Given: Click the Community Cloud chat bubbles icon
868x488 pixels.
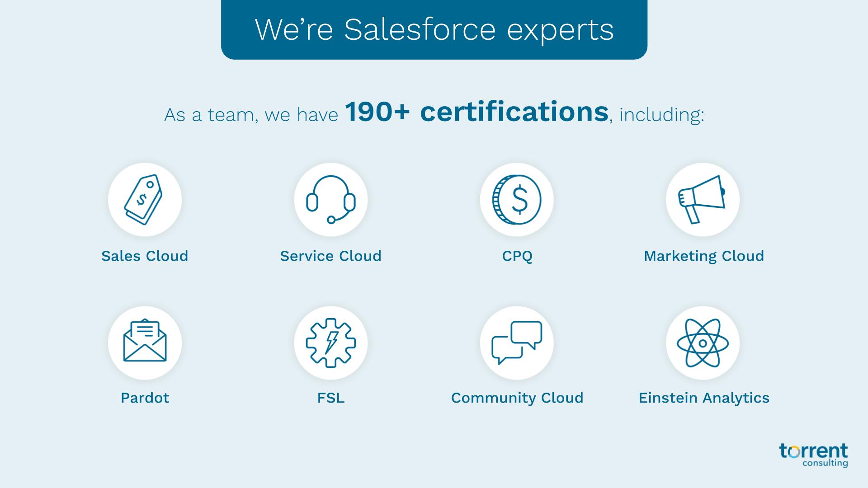Looking at the screenshot, I should click(517, 343).
